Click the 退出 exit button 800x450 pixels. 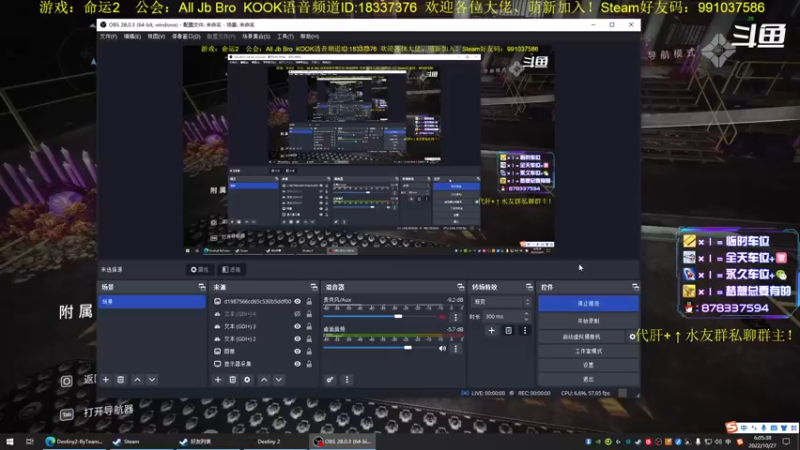point(588,379)
